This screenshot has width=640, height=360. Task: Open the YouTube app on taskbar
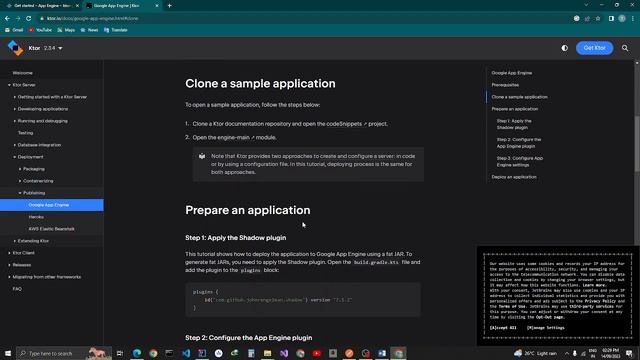[316, 353]
